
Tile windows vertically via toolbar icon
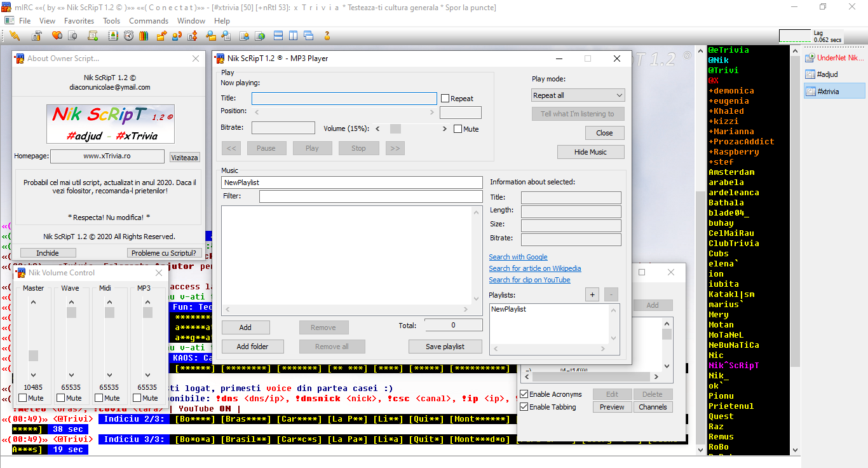click(x=293, y=36)
